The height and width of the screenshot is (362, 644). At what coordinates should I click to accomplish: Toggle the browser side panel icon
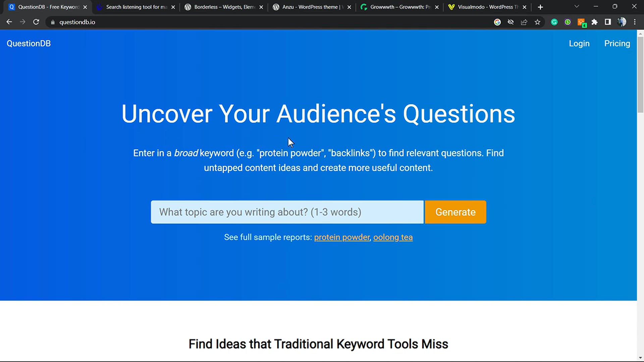(x=608, y=22)
